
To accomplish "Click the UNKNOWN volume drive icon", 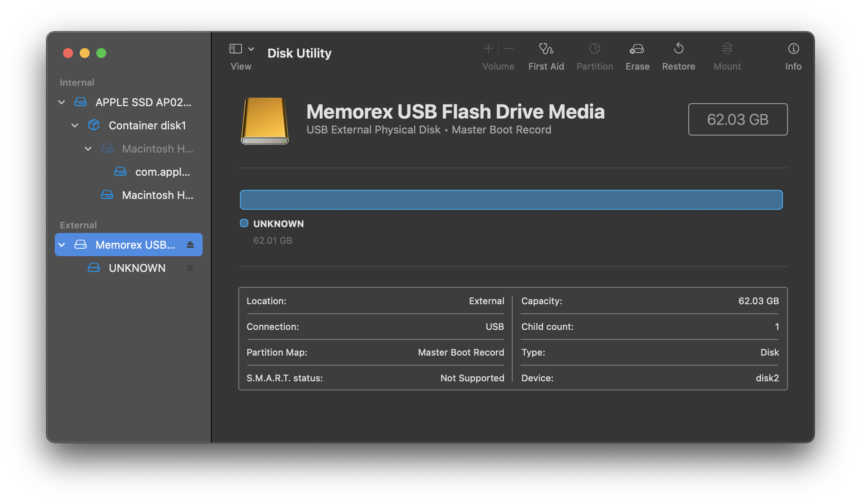I will (x=93, y=268).
